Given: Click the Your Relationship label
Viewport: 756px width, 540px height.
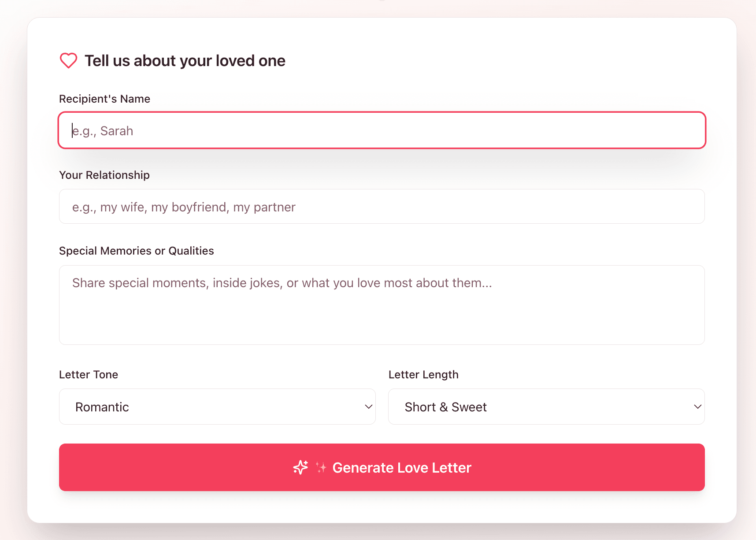Looking at the screenshot, I should [104, 175].
